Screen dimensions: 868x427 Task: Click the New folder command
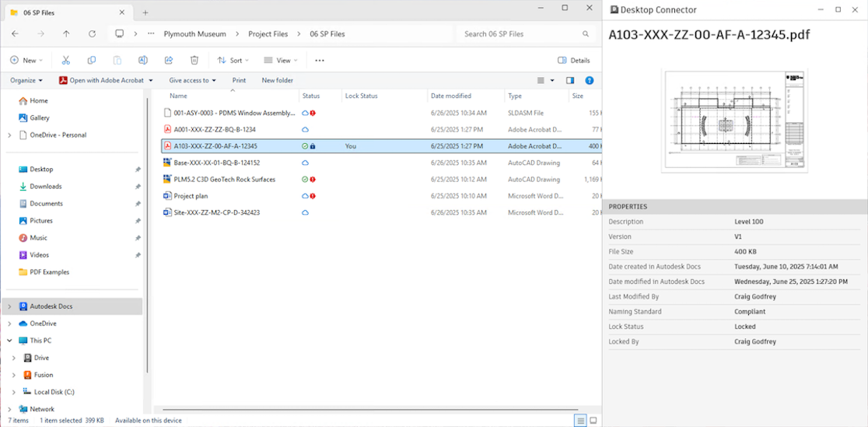coord(278,80)
